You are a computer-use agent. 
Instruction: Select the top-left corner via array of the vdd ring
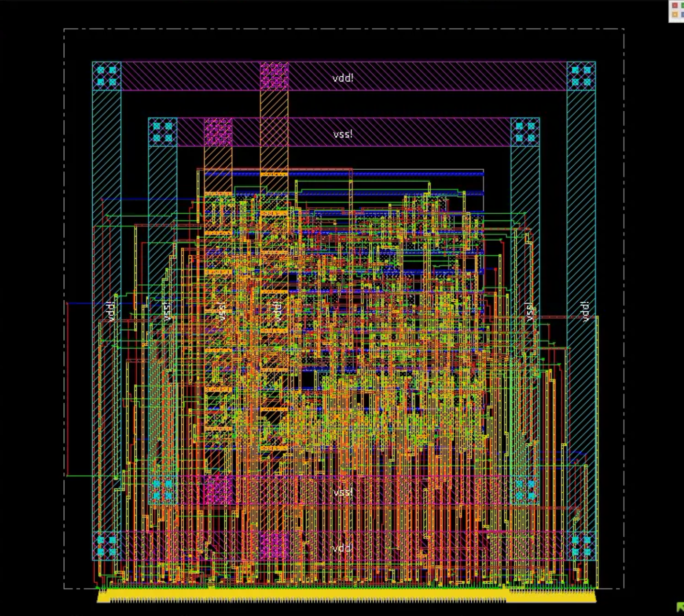(107, 76)
